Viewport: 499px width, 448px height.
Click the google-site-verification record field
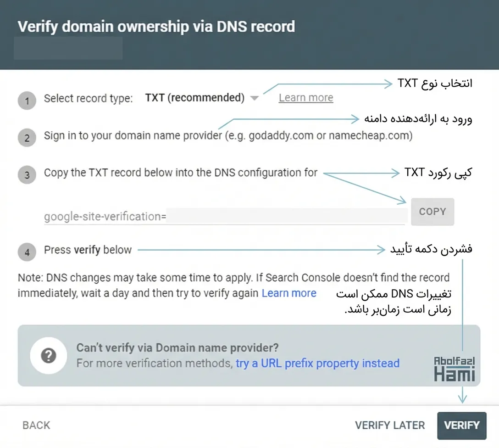[225, 216]
